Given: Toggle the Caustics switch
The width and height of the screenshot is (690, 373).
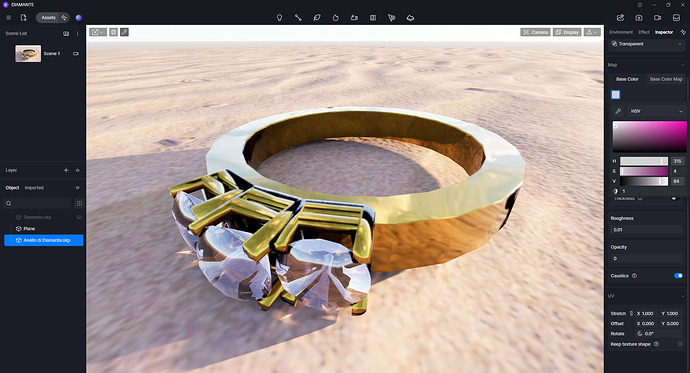Looking at the screenshot, I should [x=678, y=276].
